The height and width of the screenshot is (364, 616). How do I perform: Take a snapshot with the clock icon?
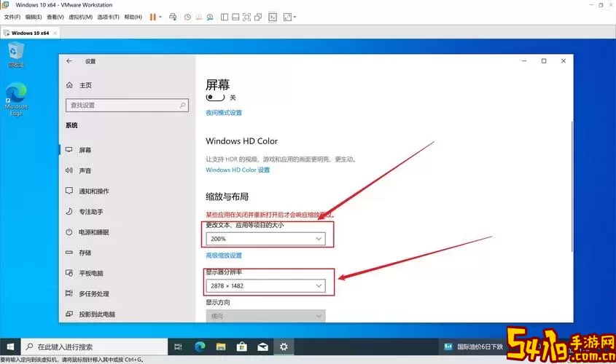[187, 17]
